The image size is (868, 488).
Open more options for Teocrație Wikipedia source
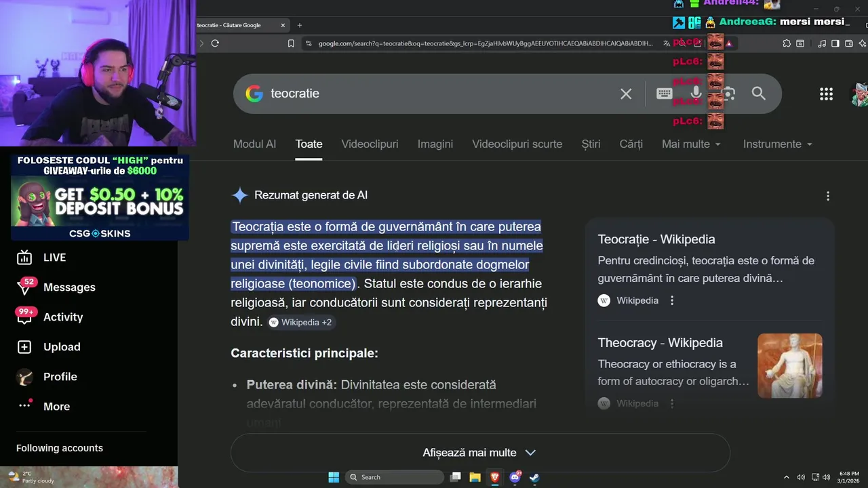[x=672, y=300]
